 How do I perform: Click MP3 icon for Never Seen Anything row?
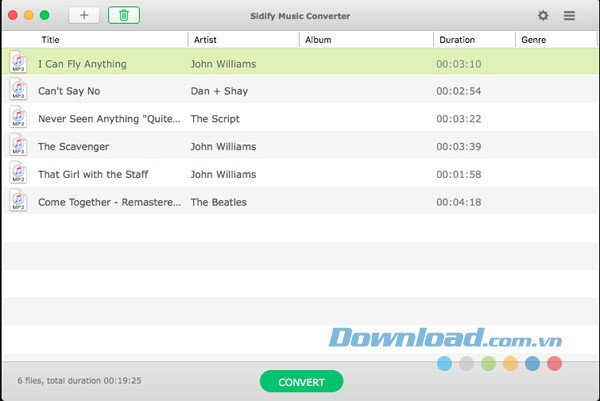tap(18, 117)
